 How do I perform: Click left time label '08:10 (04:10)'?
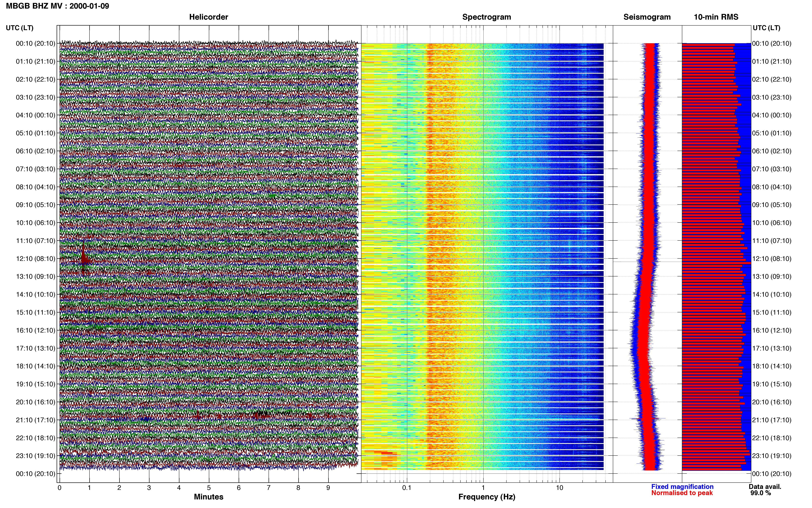coord(36,187)
